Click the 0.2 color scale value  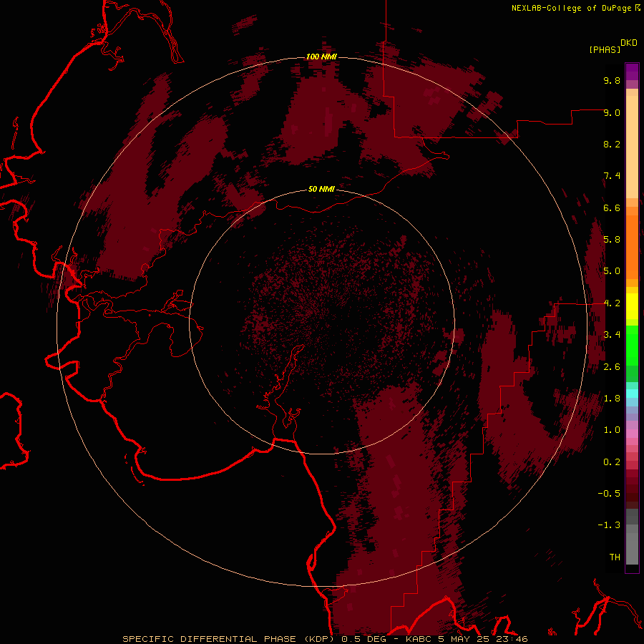[612, 462]
